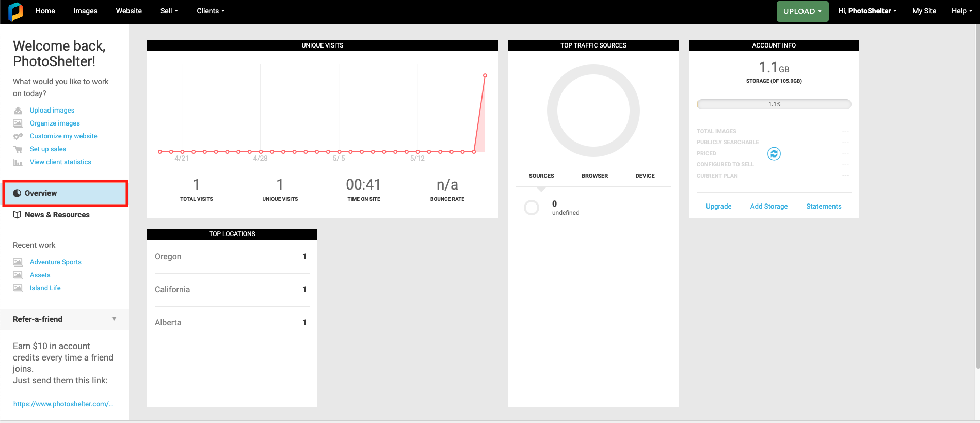Click the Organize images link
Viewport: 980px width, 423px height.
point(55,123)
